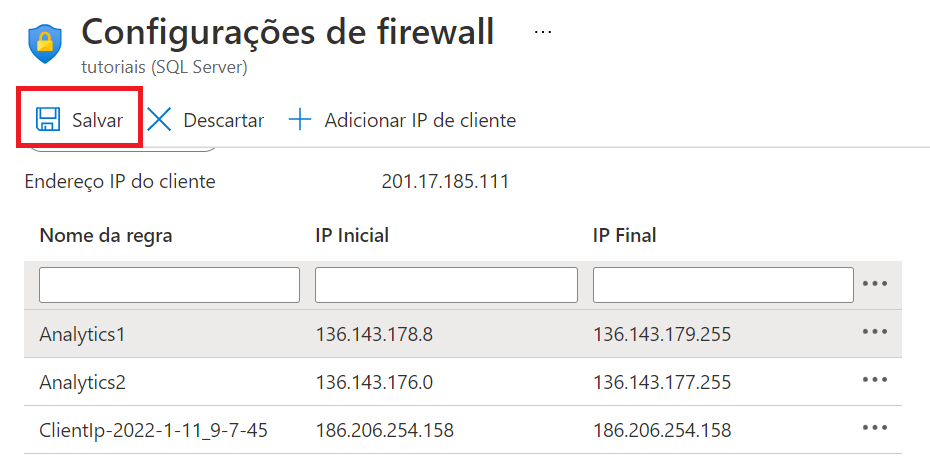Screen dimensions: 930x474
Task: Focus the IP Inicial input field
Action: click(x=446, y=285)
